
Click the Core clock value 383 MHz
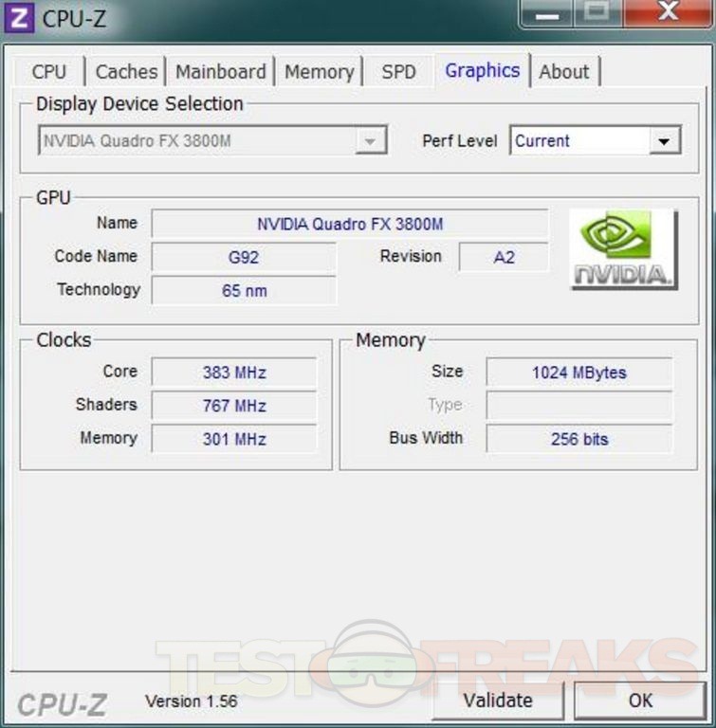coord(233,373)
